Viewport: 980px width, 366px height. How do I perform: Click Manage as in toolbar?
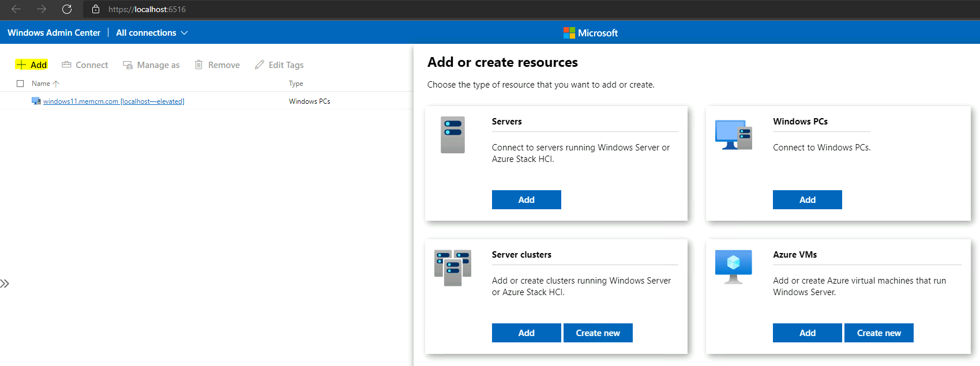[x=151, y=65]
